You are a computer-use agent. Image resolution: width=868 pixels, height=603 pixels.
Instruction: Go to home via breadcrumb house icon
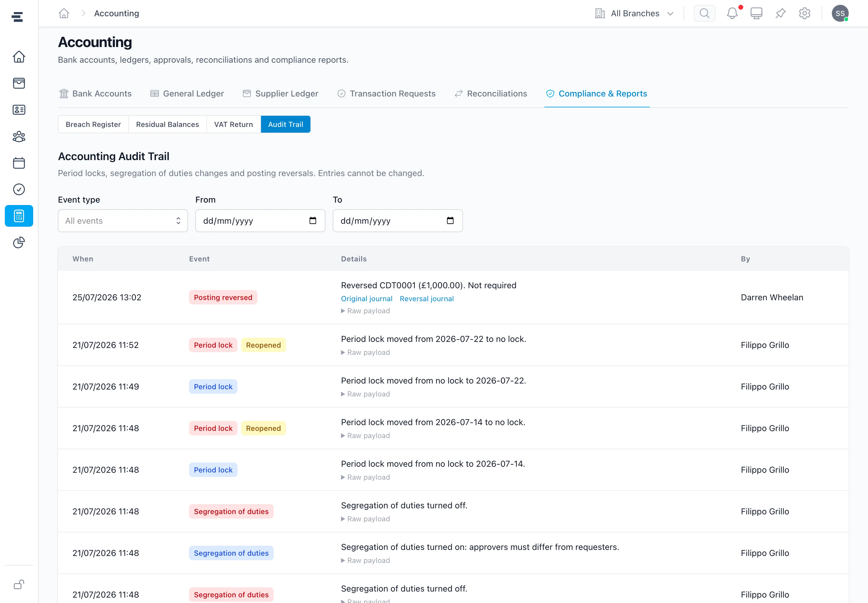[64, 14]
